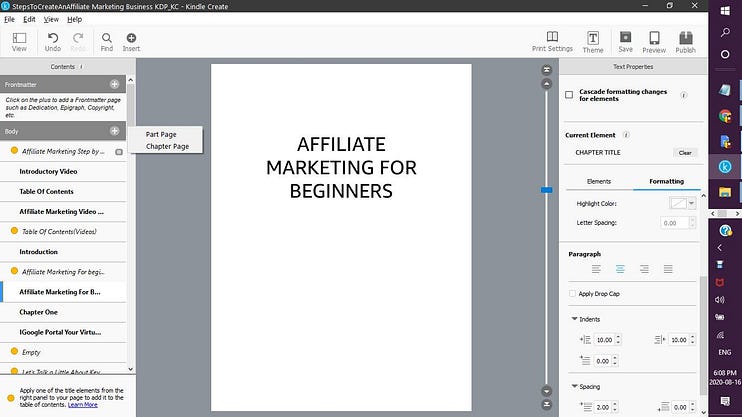The width and height of the screenshot is (742, 417).
Task: Align paragraph left
Action: point(596,269)
